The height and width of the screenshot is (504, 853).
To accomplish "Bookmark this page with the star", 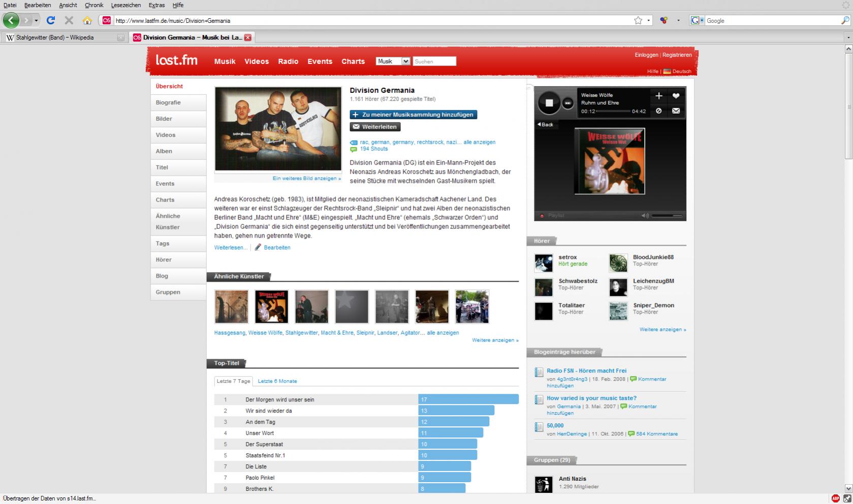I will tap(638, 20).
